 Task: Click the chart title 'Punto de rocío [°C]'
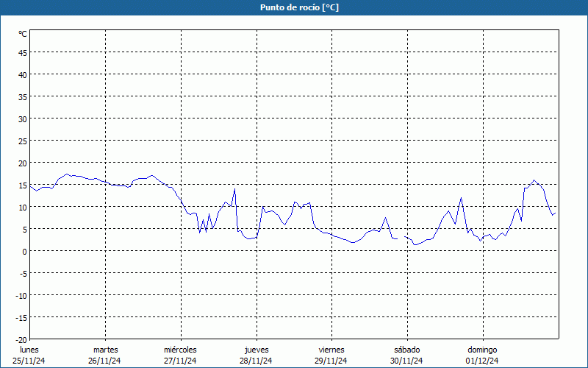tap(299, 7)
